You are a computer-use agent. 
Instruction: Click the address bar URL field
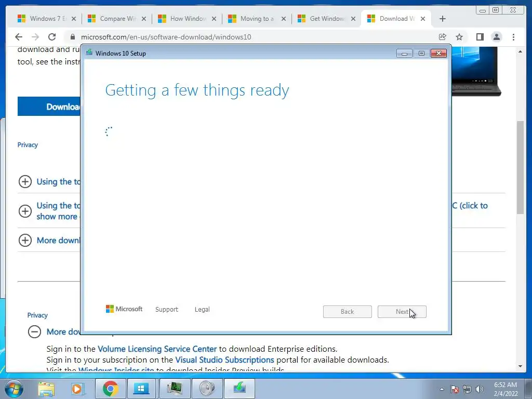[x=251, y=37]
